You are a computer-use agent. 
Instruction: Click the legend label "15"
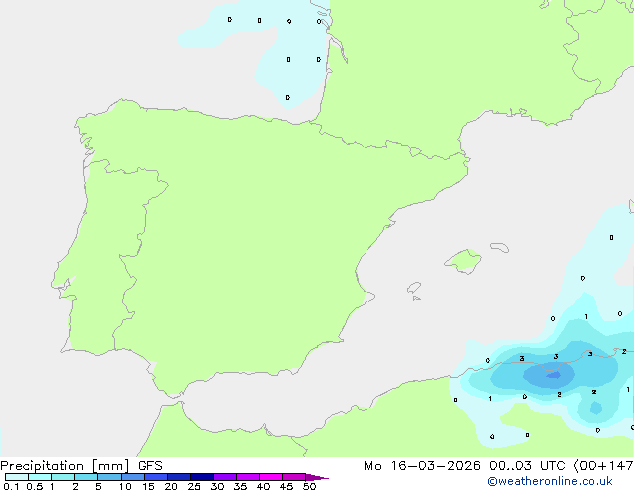coord(148,486)
